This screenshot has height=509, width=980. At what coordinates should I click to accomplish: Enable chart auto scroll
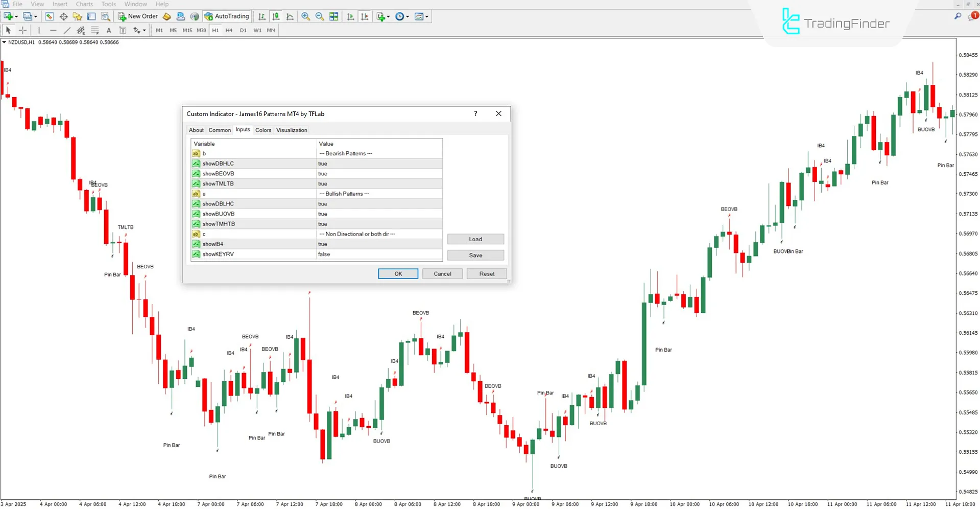(350, 16)
